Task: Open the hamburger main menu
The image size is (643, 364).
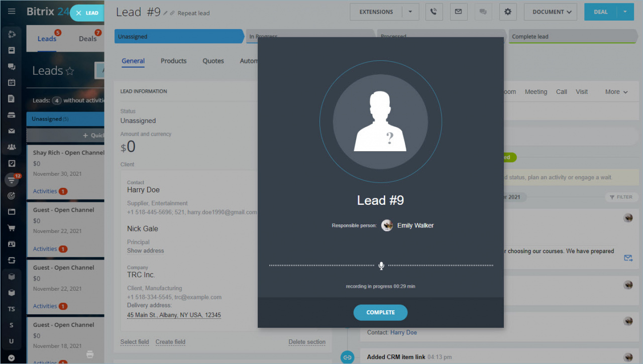Action: (x=12, y=11)
